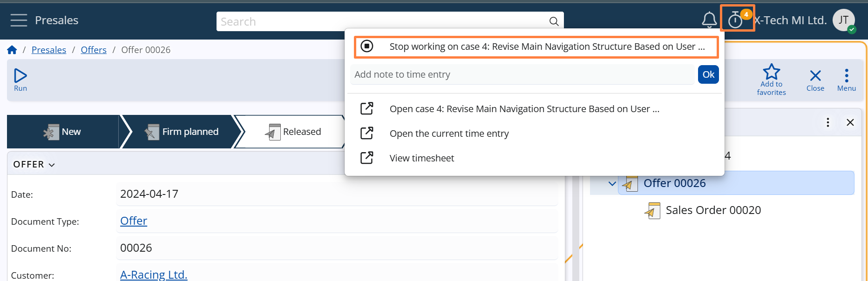The height and width of the screenshot is (281, 868).
Task: Click the timer stopwatch icon
Action: coord(735,20)
